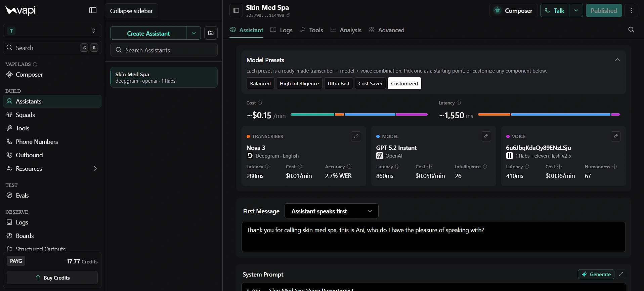The width and height of the screenshot is (644, 291).
Task: Open Tools in the sidebar
Action: coord(52,128)
